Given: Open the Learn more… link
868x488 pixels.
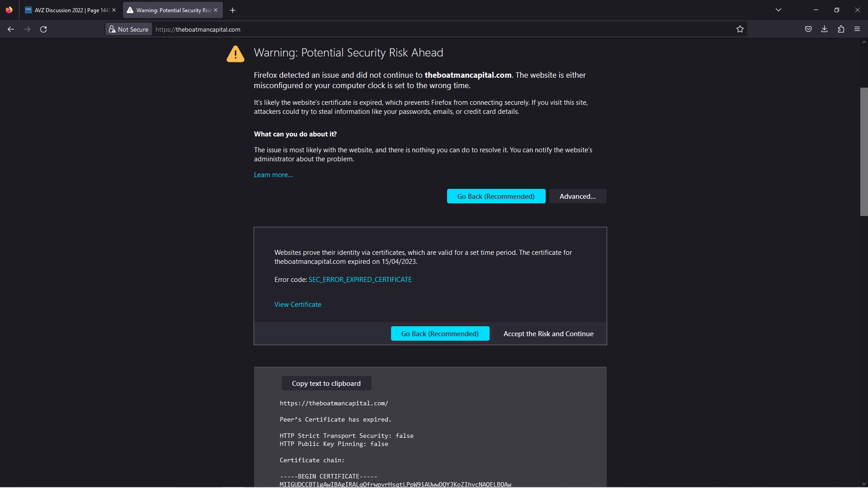Looking at the screenshot, I should click(273, 175).
